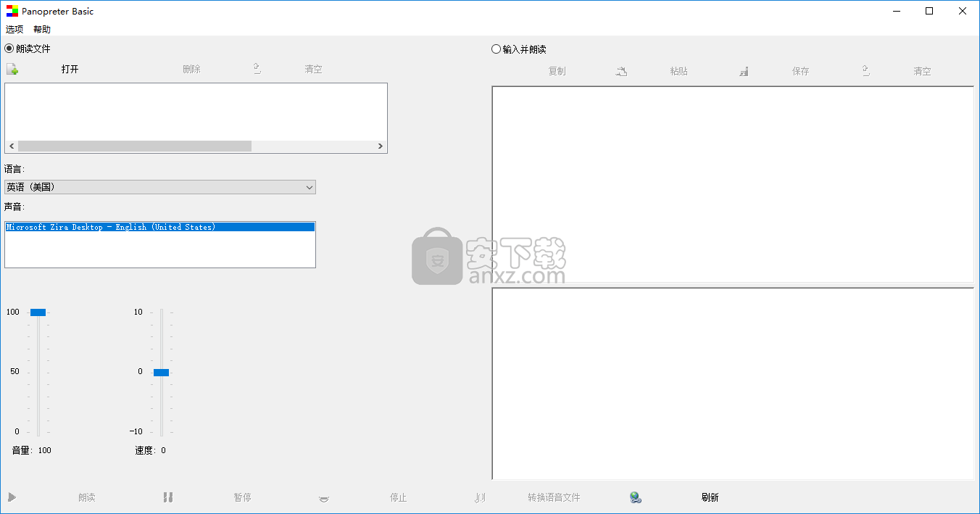Click the open file icon next to 打开
The image size is (980, 514).
12,70
